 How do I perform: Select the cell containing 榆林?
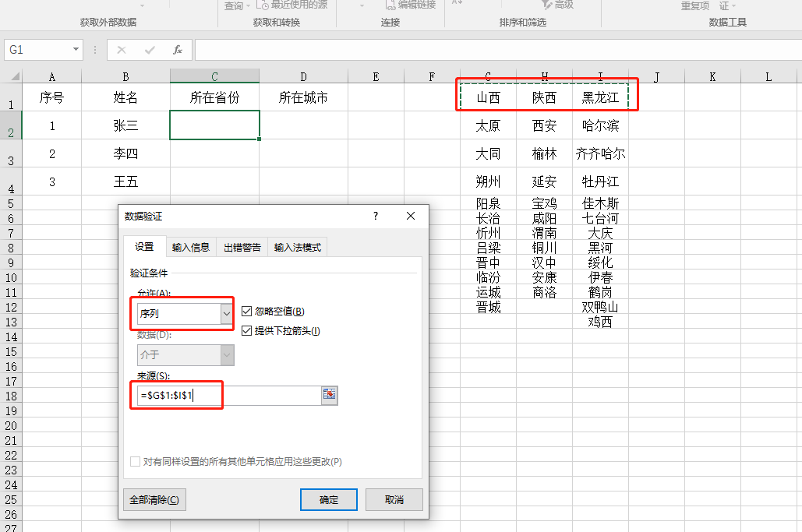[544, 153]
